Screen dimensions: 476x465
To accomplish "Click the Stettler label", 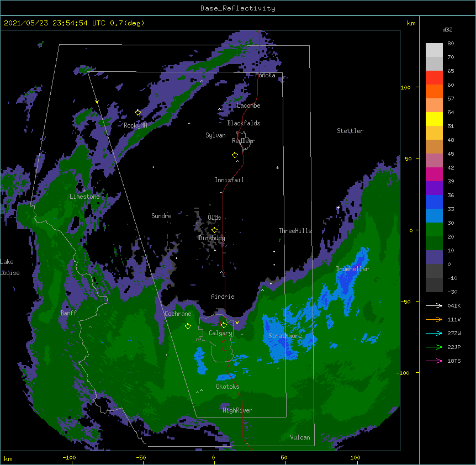I will click(350, 130).
